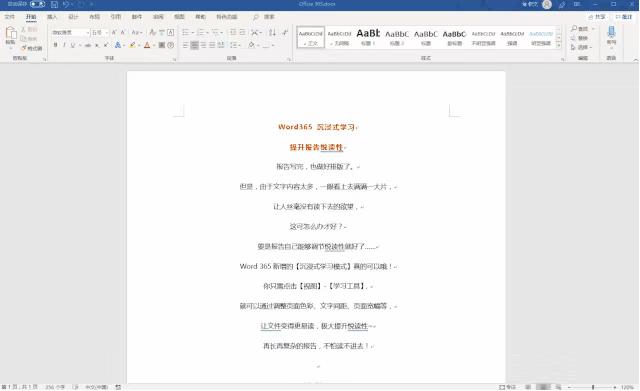
Task: Switch to the Insert tab
Action: click(x=52, y=17)
